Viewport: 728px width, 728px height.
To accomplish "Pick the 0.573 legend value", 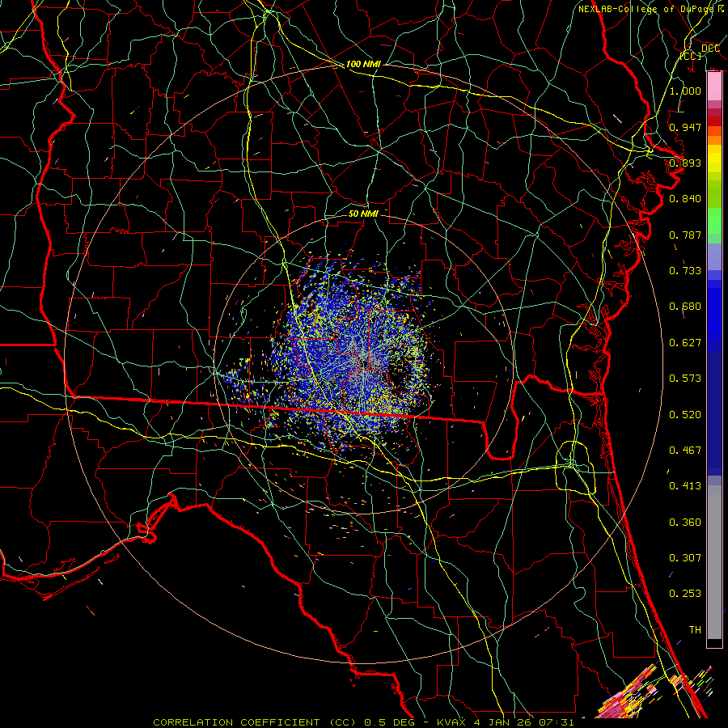I will (685, 379).
